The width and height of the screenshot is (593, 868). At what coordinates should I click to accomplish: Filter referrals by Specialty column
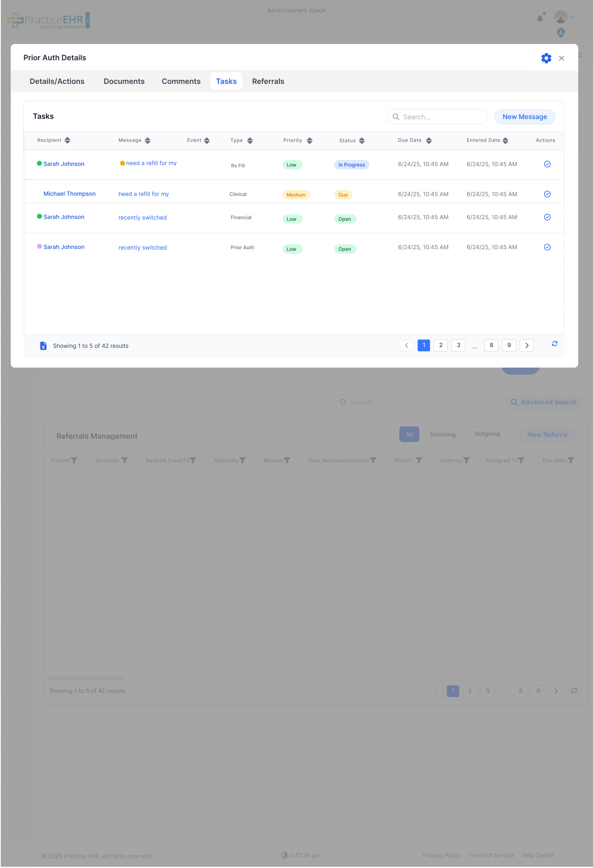(243, 461)
